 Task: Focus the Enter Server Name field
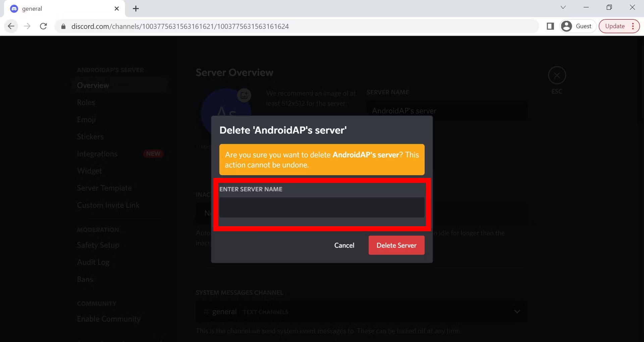coord(322,207)
